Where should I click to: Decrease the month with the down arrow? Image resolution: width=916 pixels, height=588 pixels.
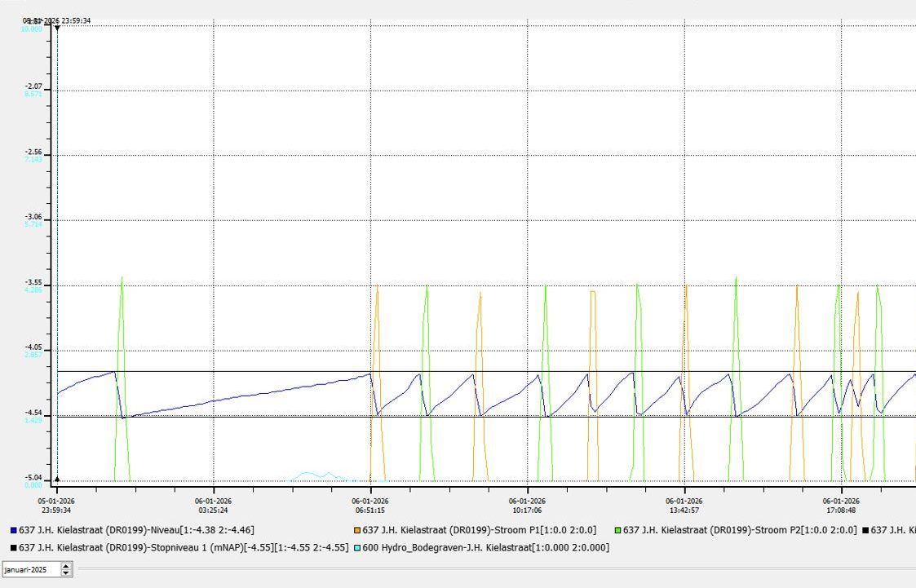[67, 573]
